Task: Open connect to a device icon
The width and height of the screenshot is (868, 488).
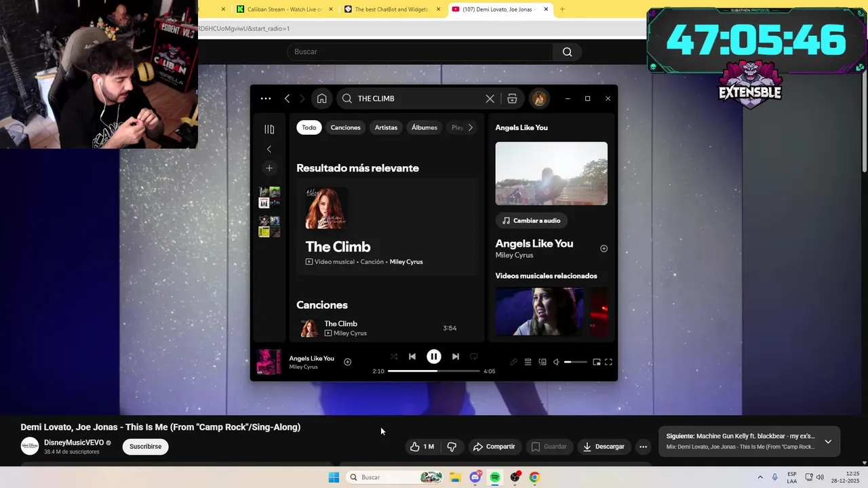Action: 542,362
